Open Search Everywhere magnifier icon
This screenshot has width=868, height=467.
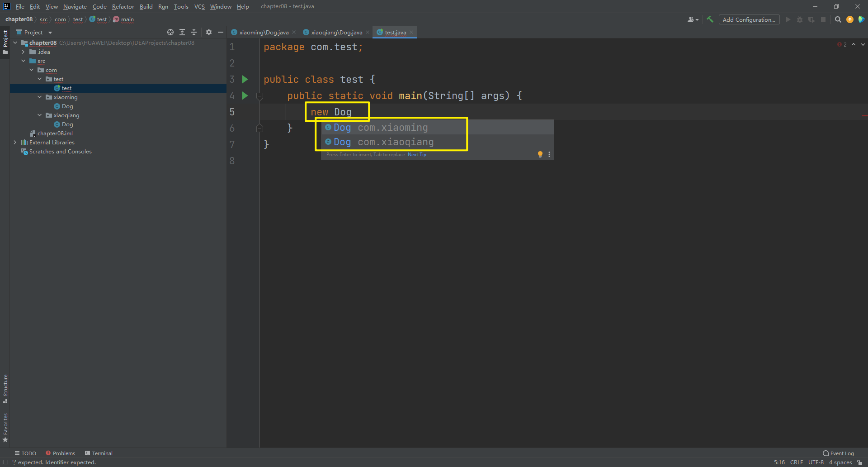coord(838,19)
